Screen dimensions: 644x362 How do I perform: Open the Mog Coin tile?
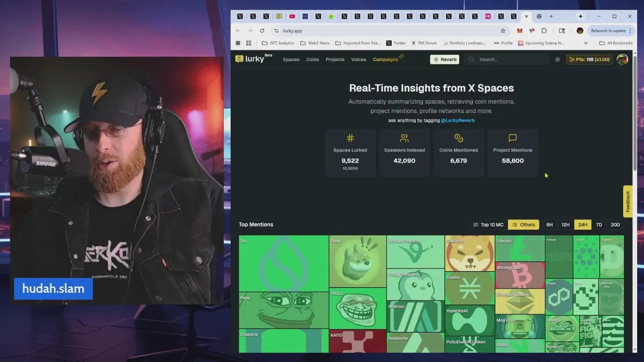click(x=520, y=327)
